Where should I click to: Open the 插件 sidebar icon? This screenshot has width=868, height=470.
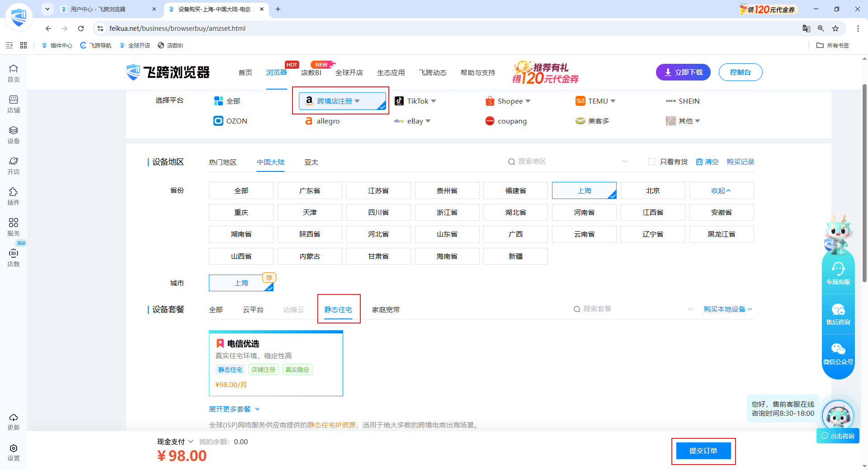(x=14, y=196)
